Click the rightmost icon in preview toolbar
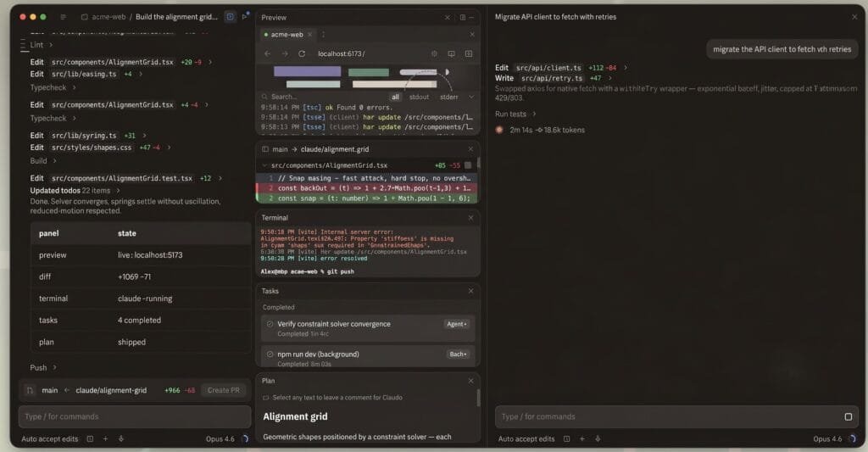Viewport: 868px width, 452px height. point(468,53)
